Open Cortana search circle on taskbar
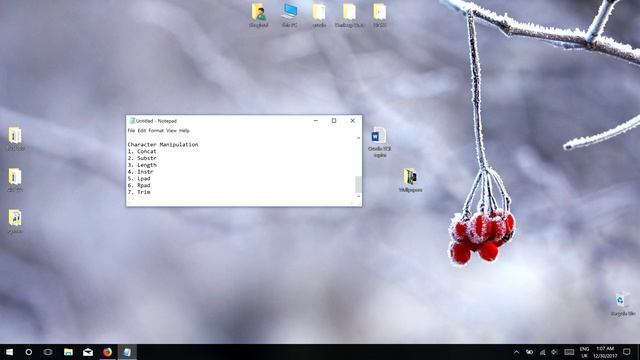The width and height of the screenshot is (640, 360). click(x=29, y=352)
